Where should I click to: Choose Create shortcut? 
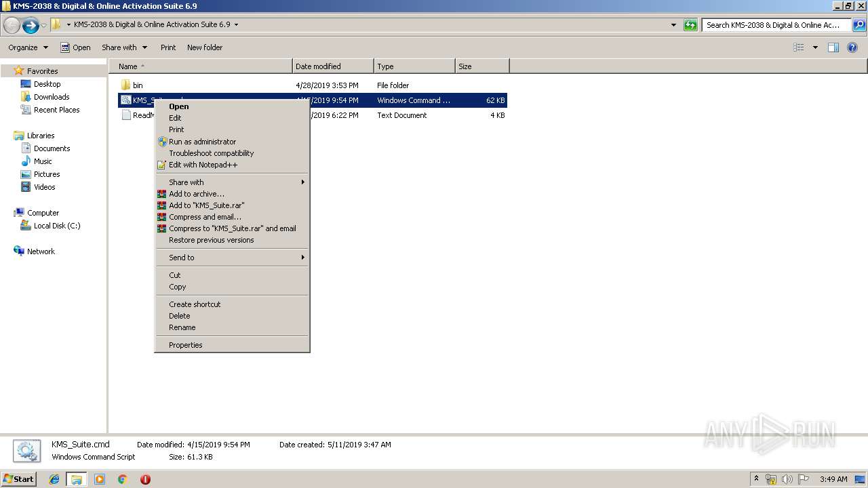pos(232,304)
